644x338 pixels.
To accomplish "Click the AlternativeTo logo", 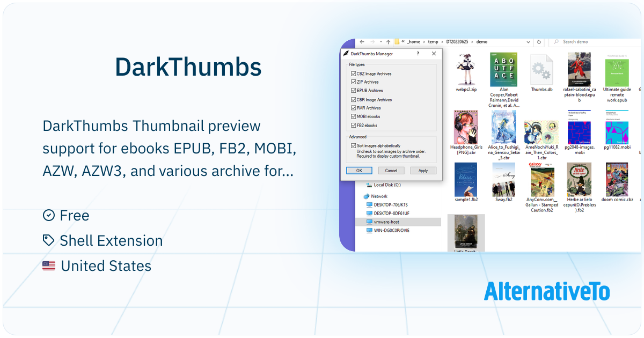I will pyautogui.click(x=547, y=291).
